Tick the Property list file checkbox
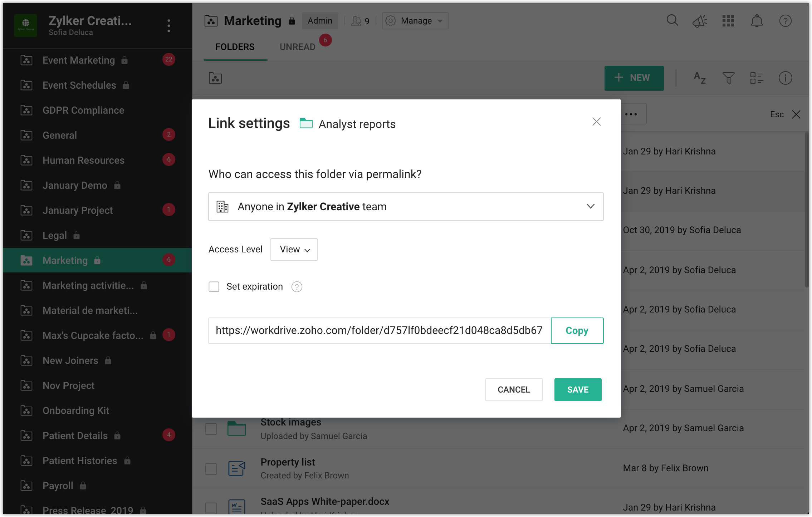 tap(211, 469)
